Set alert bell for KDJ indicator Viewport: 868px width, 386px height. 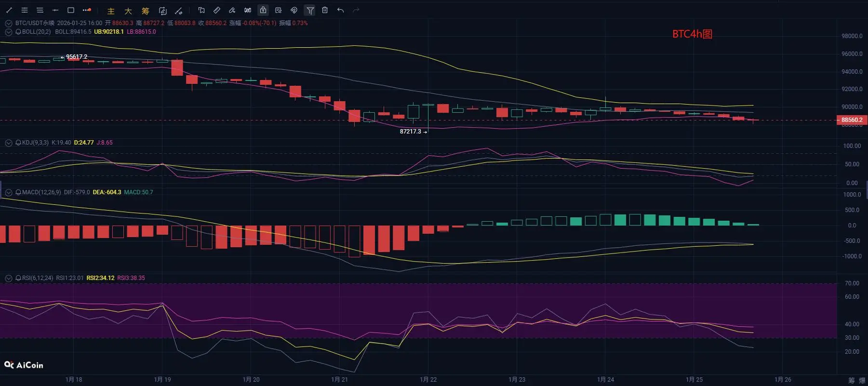(18, 143)
